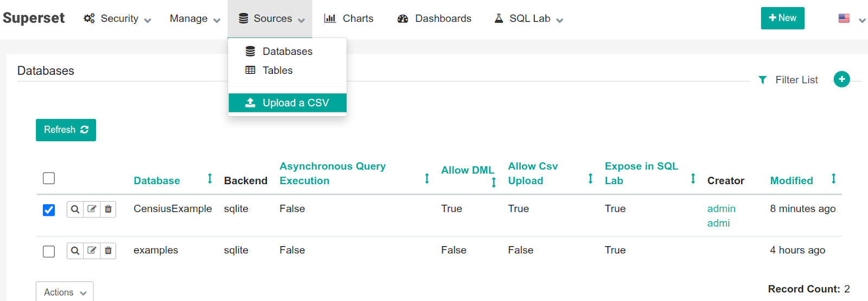Go to Charts
868x301 pixels.
349,18
